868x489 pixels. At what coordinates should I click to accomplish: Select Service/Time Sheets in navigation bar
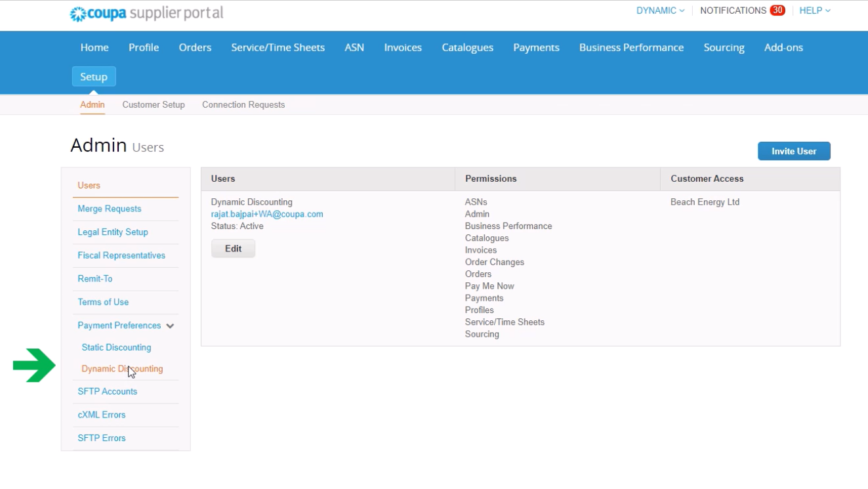tap(278, 47)
